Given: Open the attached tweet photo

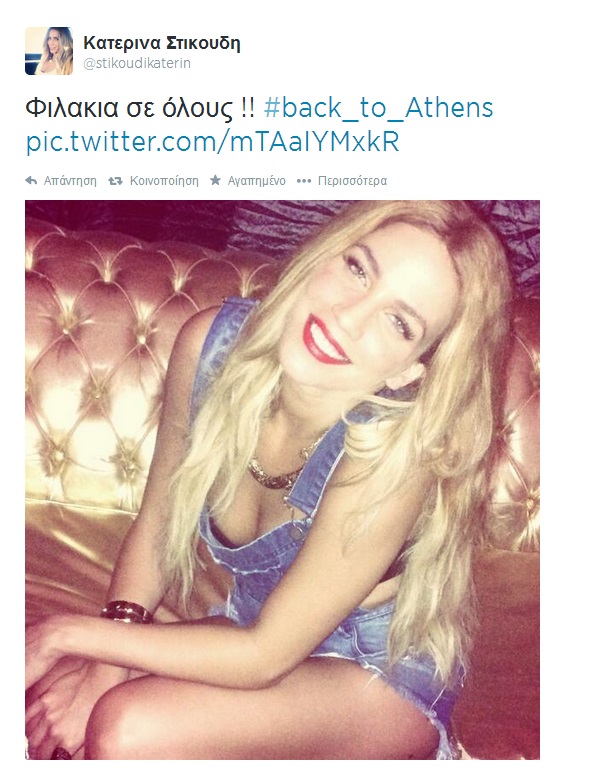Looking at the screenshot, I should pyautogui.click(x=282, y=480).
